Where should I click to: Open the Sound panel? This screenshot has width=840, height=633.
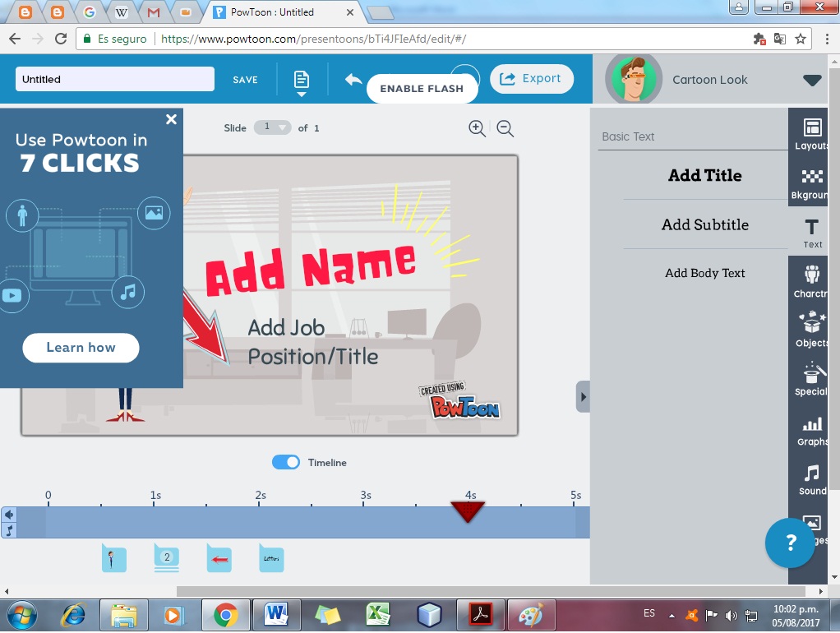811,478
